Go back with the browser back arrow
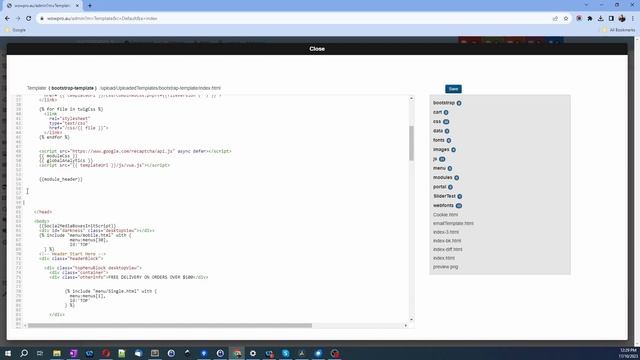The width and height of the screenshot is (640, 360). coord(7,18)
